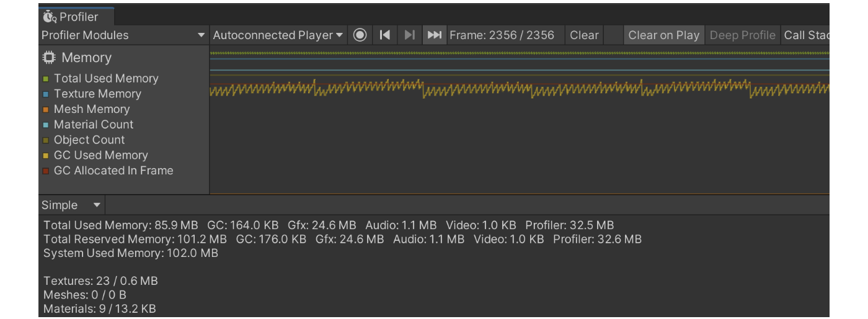The width and height of the screenshot is (868, 319).
Task: Enable Call Stacks recording toggle
Action: coord(805,35)
